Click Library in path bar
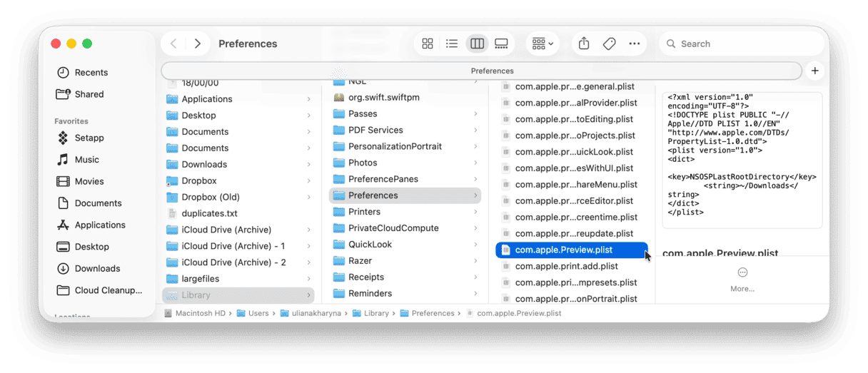Image resolution: width=868 pixels, height=373 pixels. coord(371,313)
